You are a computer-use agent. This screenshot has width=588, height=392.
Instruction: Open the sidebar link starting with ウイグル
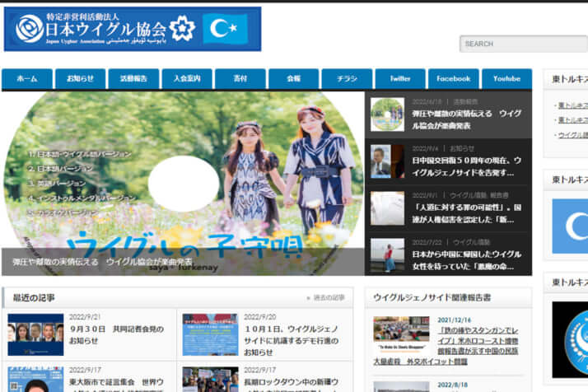(x=573, y=135)
